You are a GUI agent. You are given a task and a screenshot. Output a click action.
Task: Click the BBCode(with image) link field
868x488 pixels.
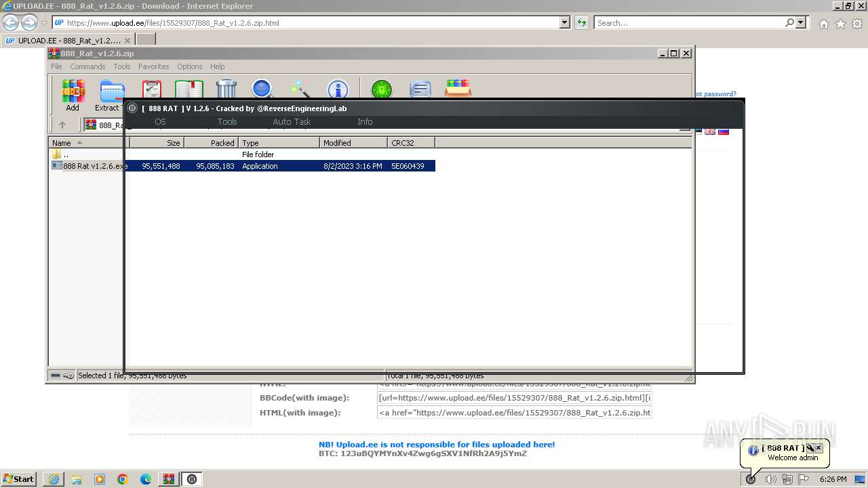[x=514, y=398]
